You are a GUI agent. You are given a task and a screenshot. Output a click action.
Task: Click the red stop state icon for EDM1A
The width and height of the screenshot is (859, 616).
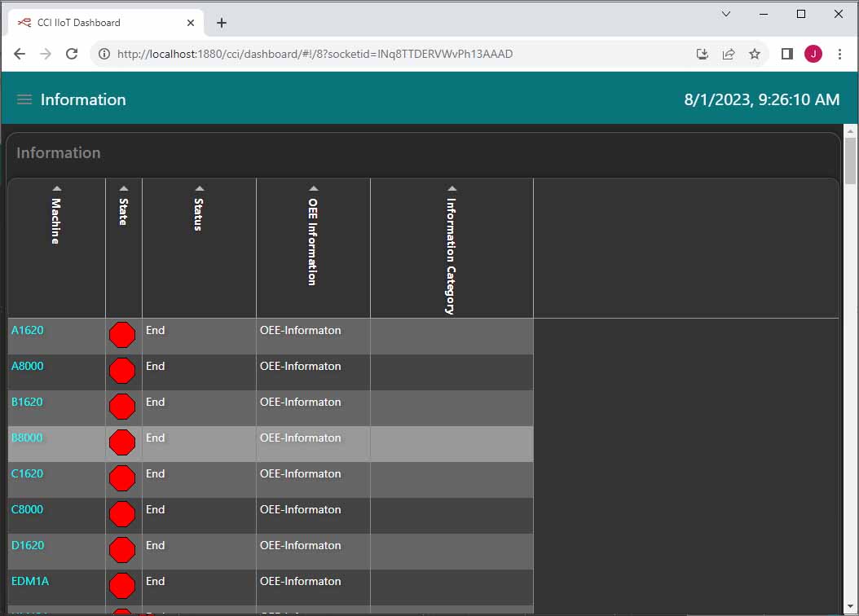122,586
